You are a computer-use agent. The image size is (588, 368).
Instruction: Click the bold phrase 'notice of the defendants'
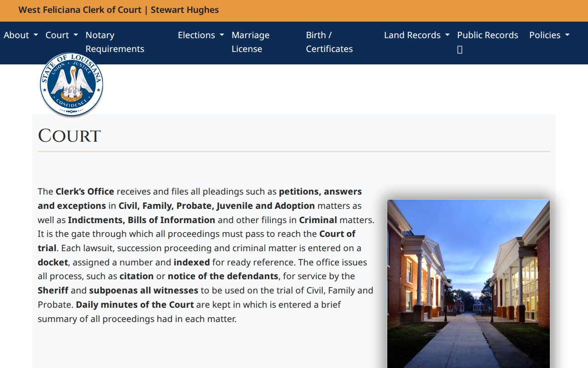click(x=223, y=276)
